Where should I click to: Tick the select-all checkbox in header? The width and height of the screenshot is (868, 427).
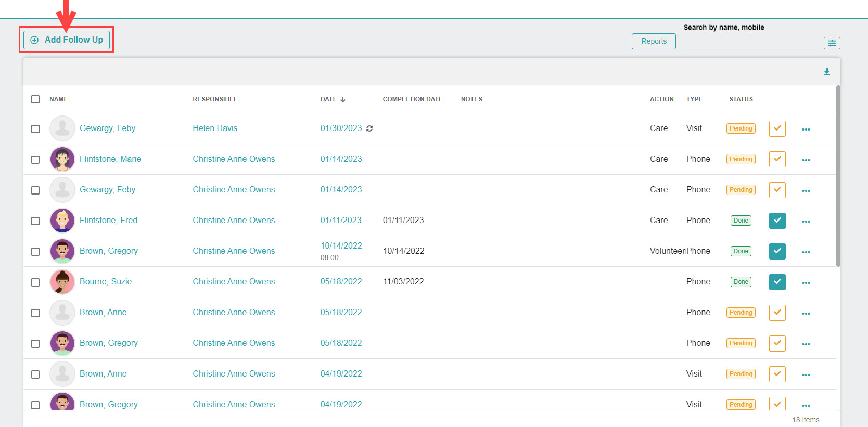(35, 99)
